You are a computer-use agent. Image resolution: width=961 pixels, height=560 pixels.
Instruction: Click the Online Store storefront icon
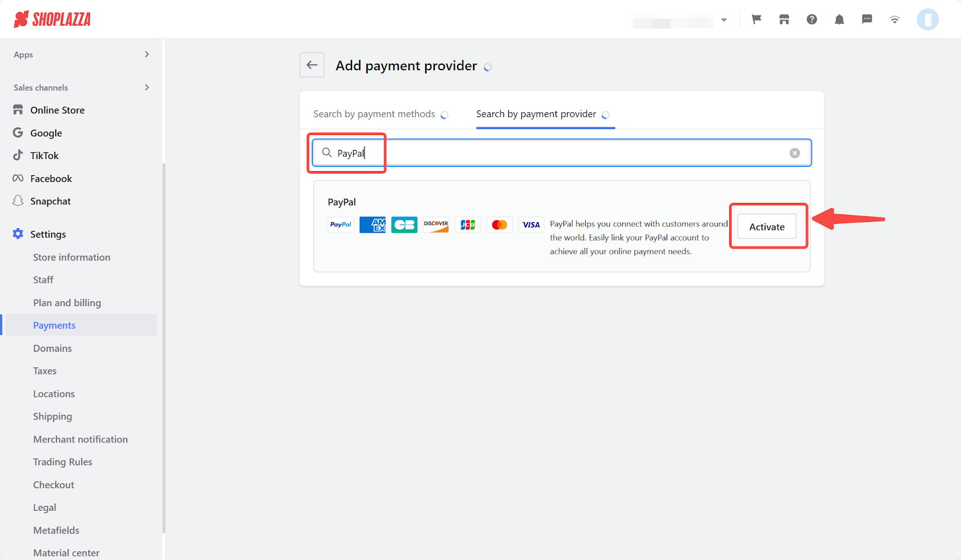pyautogui.click(x=18, y=110)
